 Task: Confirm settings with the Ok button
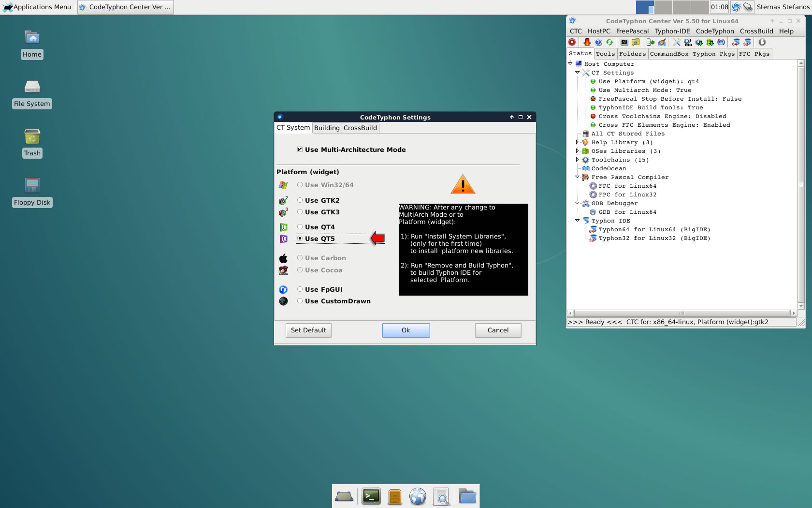click(406, 330)
